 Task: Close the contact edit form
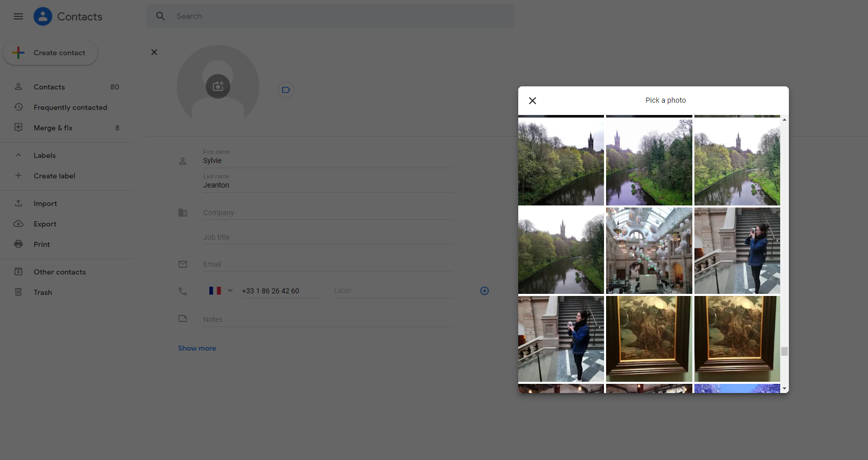(154, 52)
